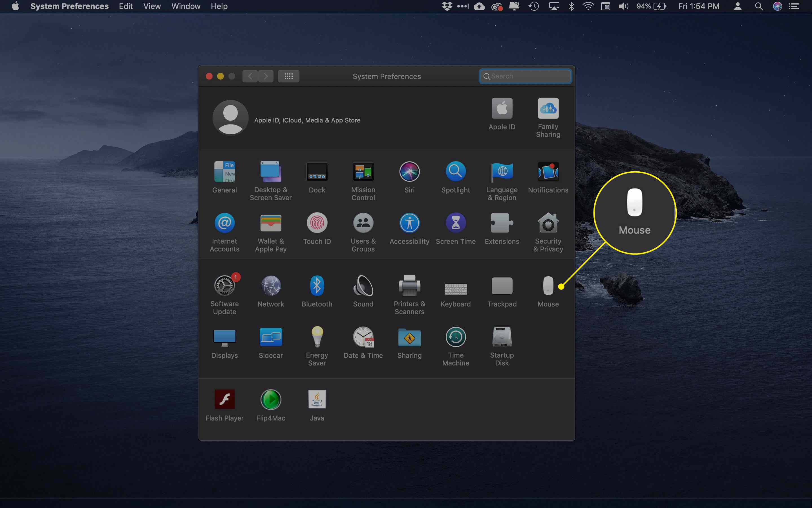The image size is (812, 508).
Task: Click the Dropbox icon in menu bar
Action: 447,6
